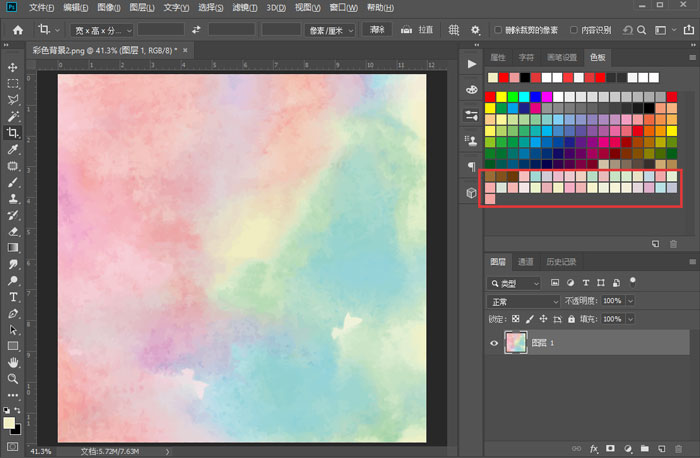Go to Home screen via house icon

pyautogui.click(x=18, y=30)
